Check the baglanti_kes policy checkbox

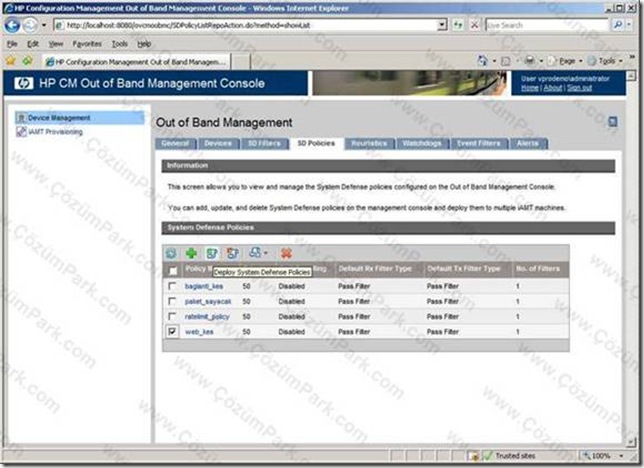click(172, 286)
